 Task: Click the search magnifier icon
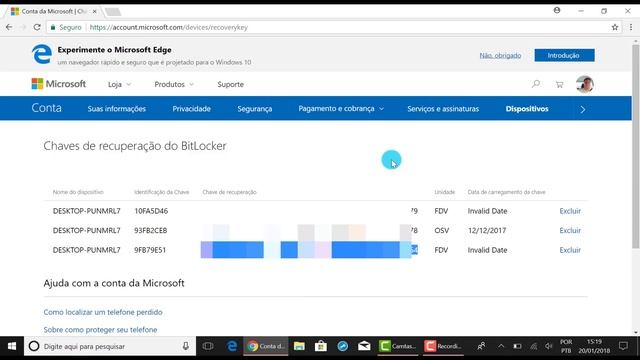click(536, 84)
